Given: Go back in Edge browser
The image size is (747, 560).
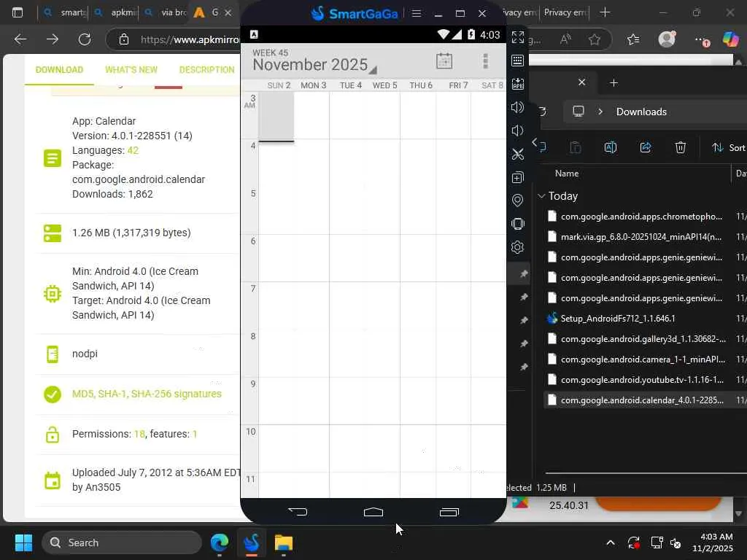Looking at the screenshot, I should pyautogui.click(x=20, y=39).
